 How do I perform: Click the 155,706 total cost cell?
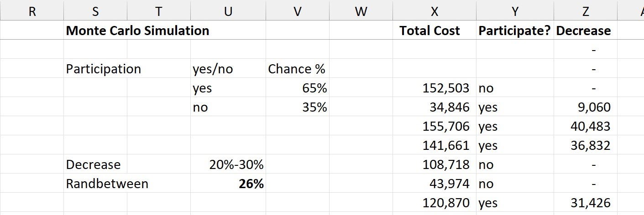pyautogui.click(x=434, y=126)
